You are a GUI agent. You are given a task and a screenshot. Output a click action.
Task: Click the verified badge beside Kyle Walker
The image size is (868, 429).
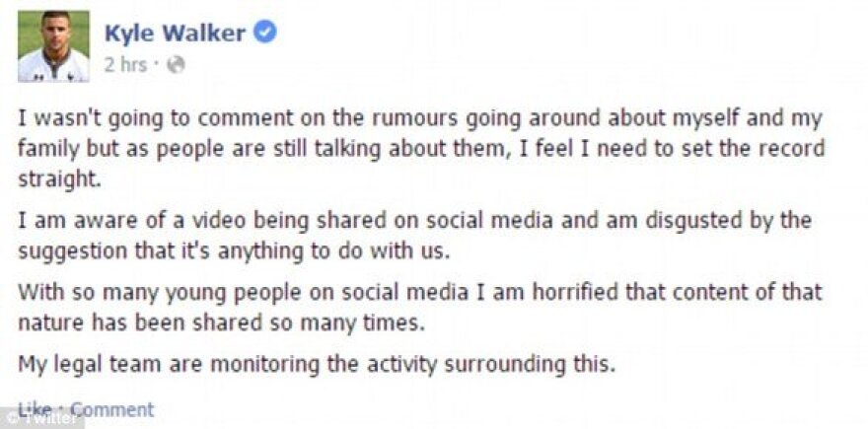264,33
